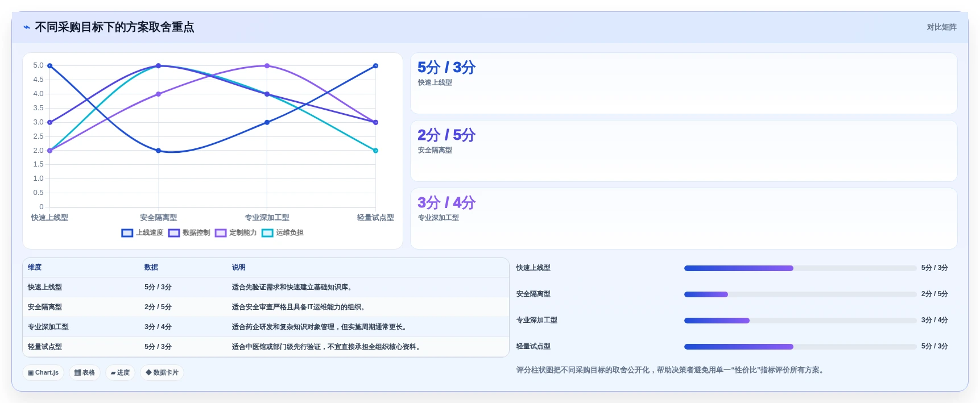This screenshot has width=980, height=403.
Task: Click the 2.5 y-axis label
Action: pyautogui.click(x=38, y=136)
